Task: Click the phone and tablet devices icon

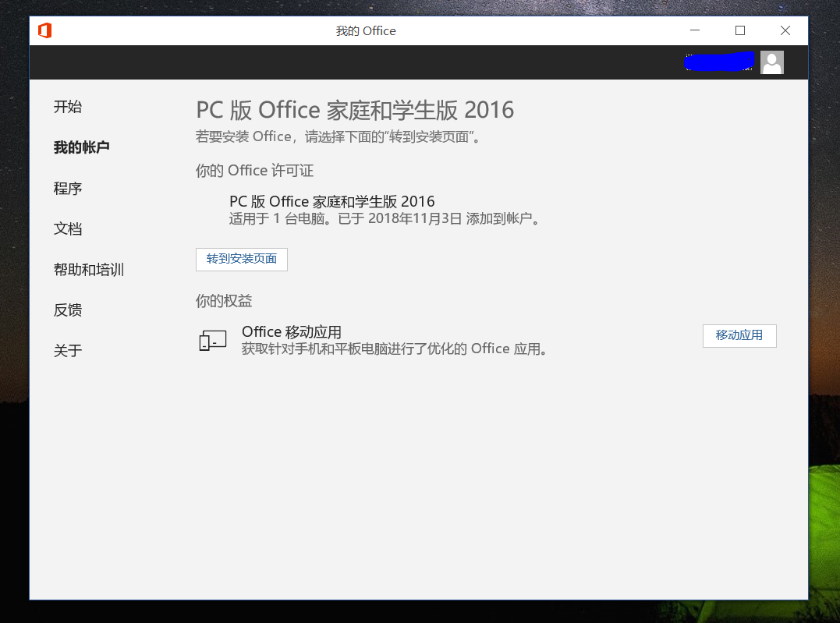Action: pos(212,340)
